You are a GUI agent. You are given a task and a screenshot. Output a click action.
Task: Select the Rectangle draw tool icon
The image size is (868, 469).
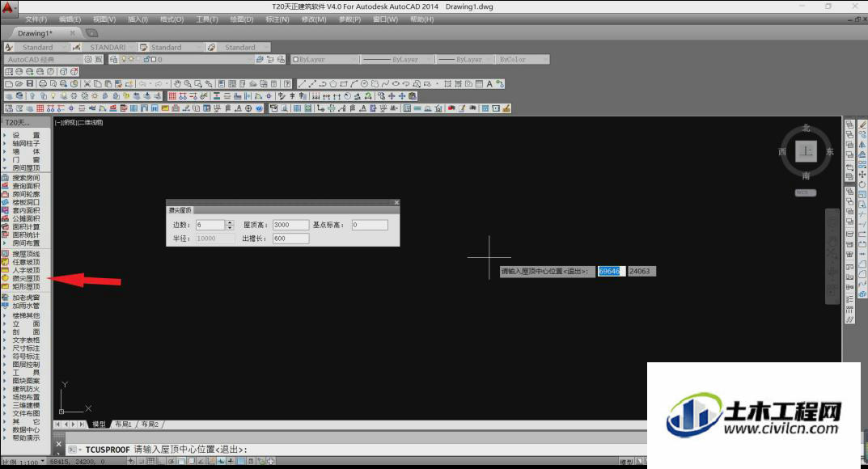(344, 84)
